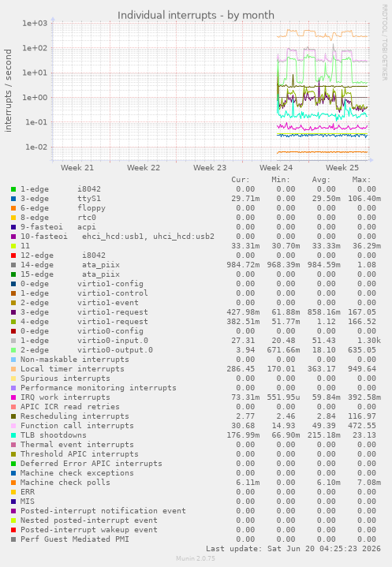Screen dimensions: 392x567
Task: Select the swatch beside Non-maskable interrupts
Action: 13,360
